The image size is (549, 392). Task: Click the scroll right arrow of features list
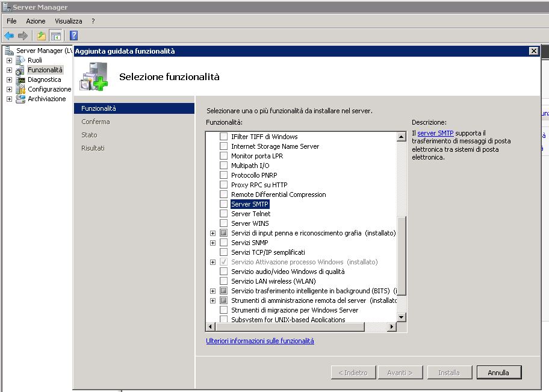392,326
